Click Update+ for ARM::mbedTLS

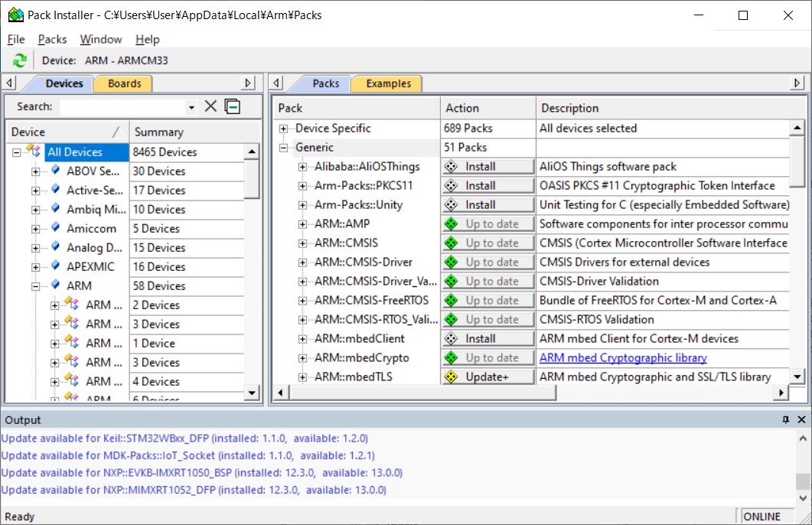(x=488, y=377)
